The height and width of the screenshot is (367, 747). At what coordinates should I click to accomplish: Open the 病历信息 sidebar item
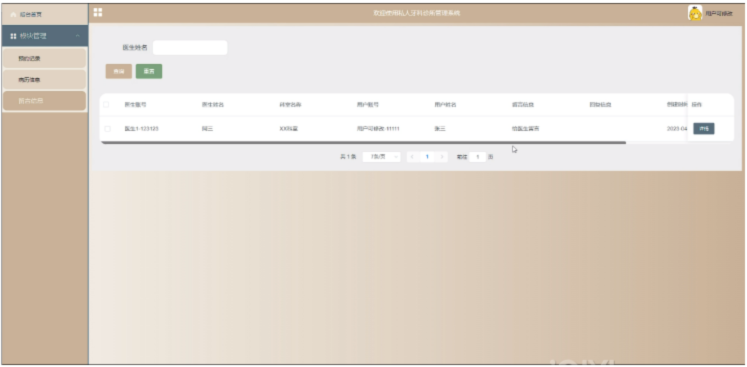44,80
